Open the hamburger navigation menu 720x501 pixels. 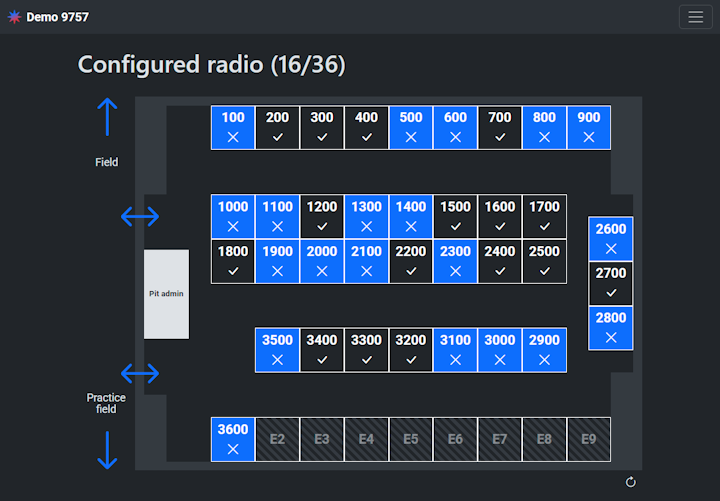pyautogui.click(x=695, y=17)
